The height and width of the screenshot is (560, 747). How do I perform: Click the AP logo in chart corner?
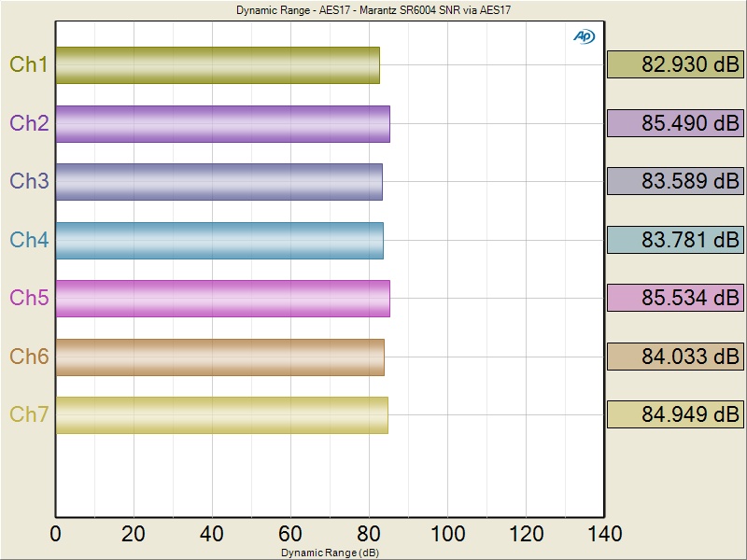(x=584, y=36)
